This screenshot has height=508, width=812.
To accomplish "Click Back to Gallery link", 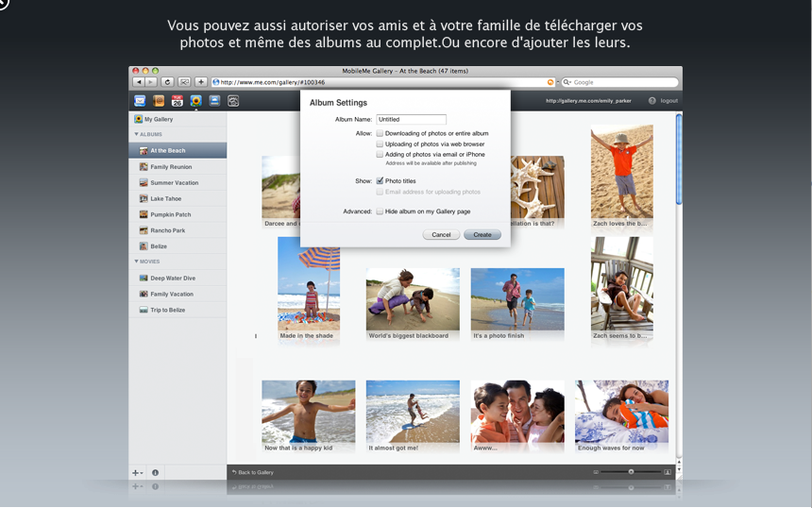I will [253, 472].
